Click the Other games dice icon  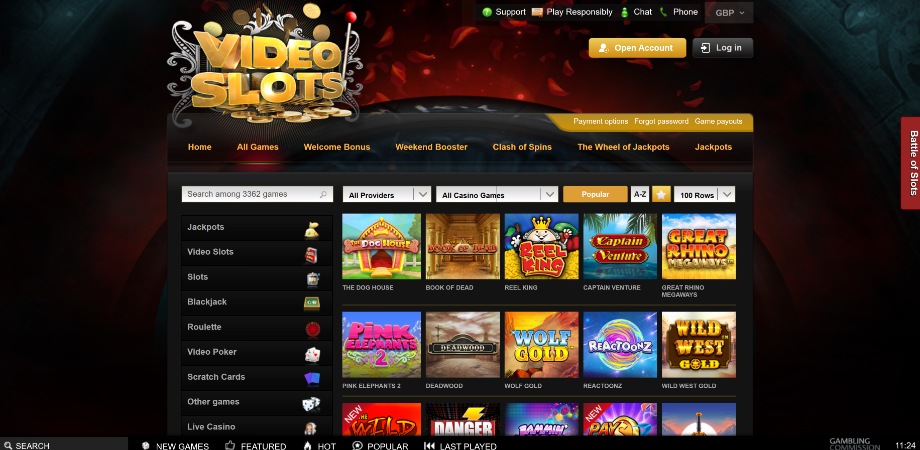pos(311,404)
